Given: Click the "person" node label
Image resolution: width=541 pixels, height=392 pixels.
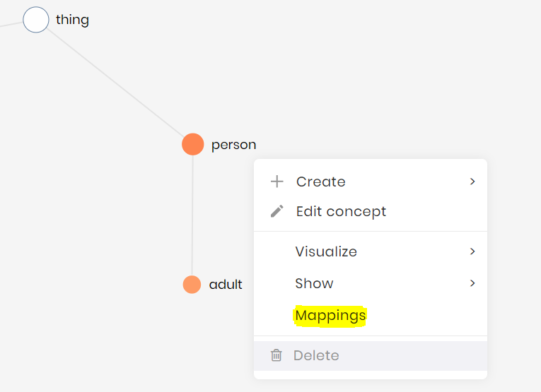Looking at the screenshot, I should 233,145.
